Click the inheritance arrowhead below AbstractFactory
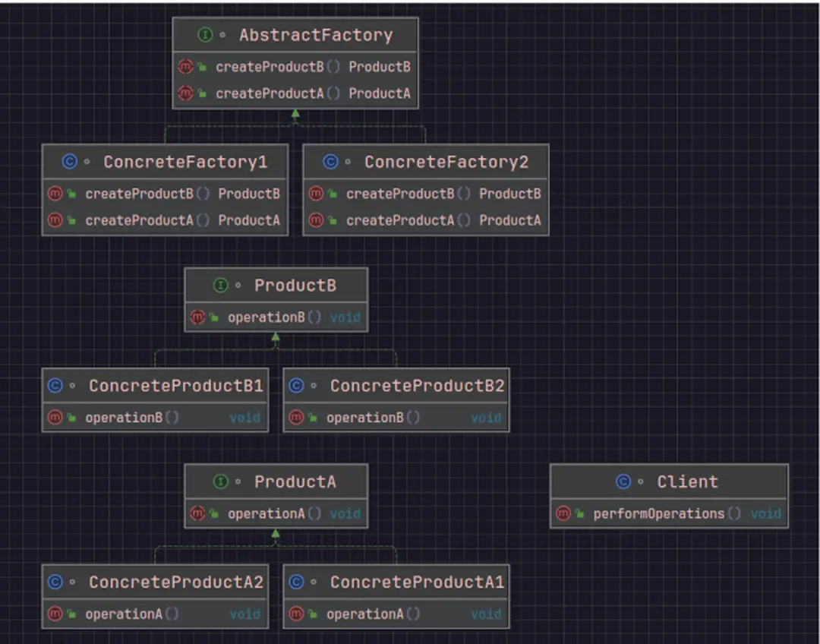This screenshot has height=644, width=820. tap(295, 113)
